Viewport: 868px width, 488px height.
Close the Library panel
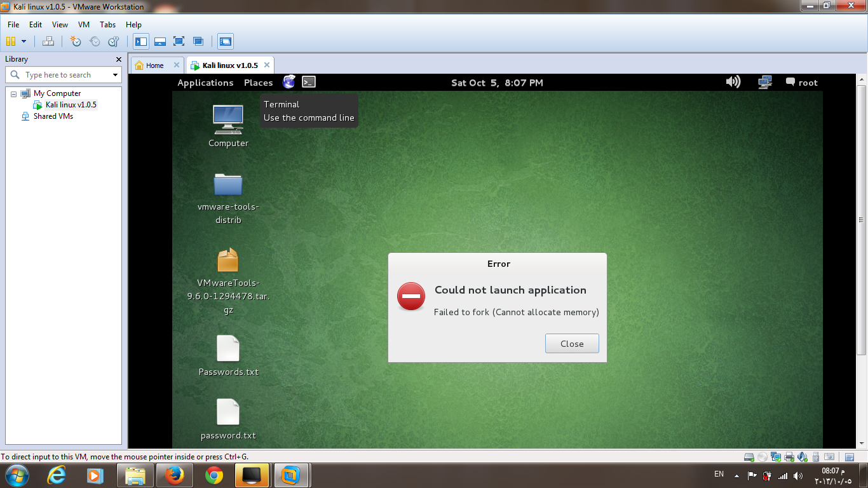tap(118, 59)
